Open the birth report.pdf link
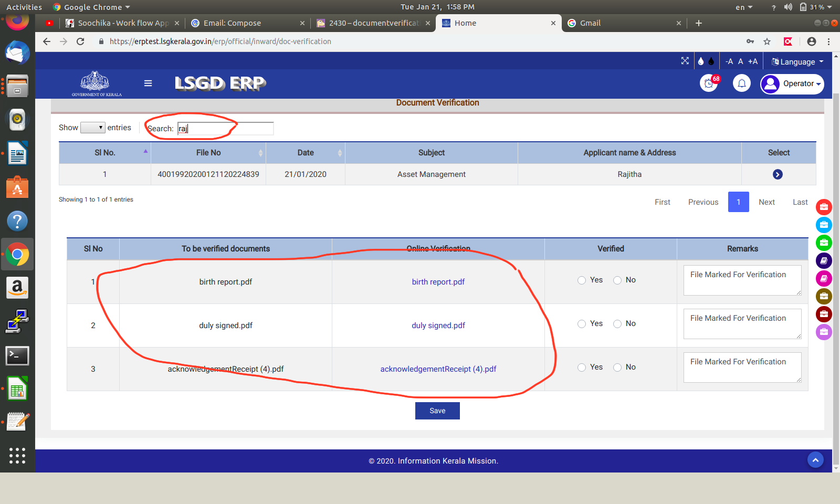Screen dimensions: 840x504 click(x=438, y=282)
